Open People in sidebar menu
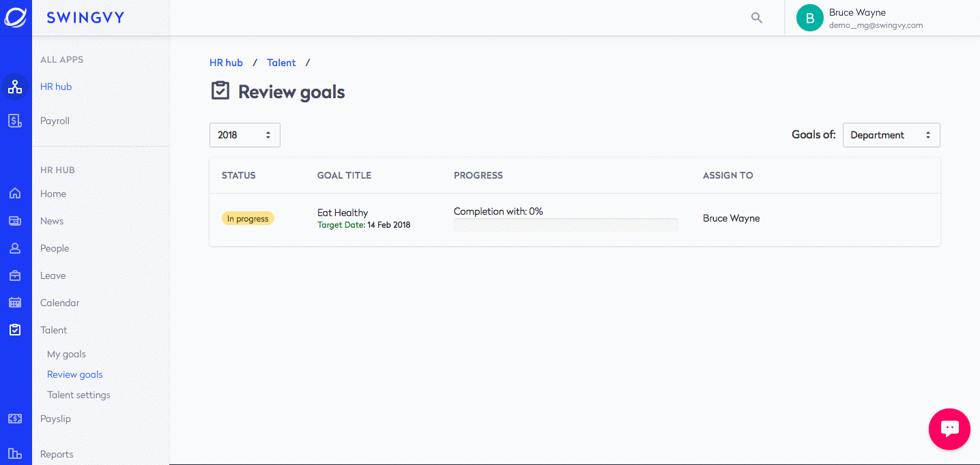 coord(55,248)
